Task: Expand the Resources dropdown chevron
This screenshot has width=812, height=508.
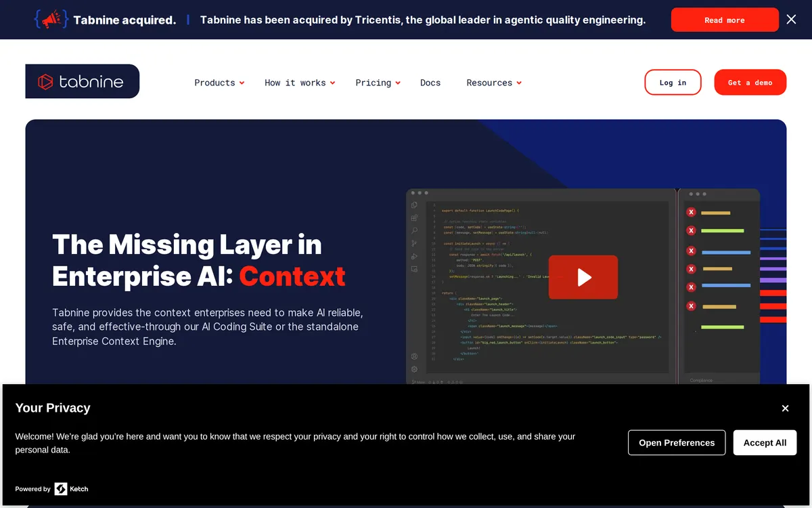Action: (x=519, y=83)
